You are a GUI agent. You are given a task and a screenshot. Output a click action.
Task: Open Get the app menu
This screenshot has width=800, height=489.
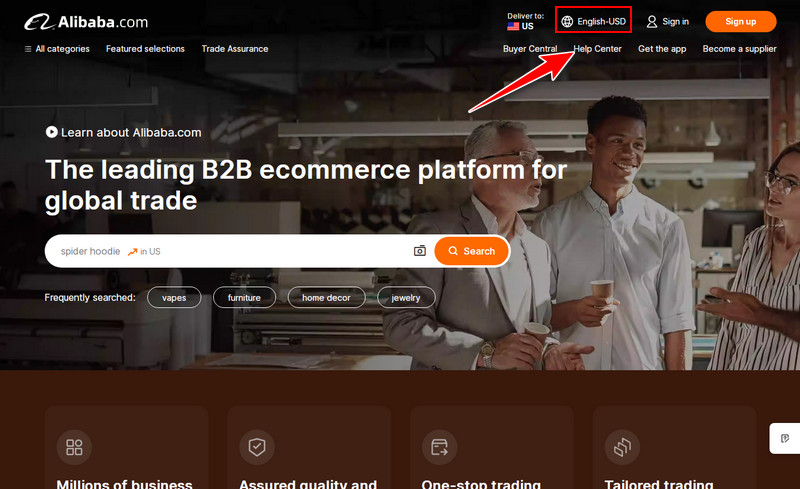click(x=662, y=49)
